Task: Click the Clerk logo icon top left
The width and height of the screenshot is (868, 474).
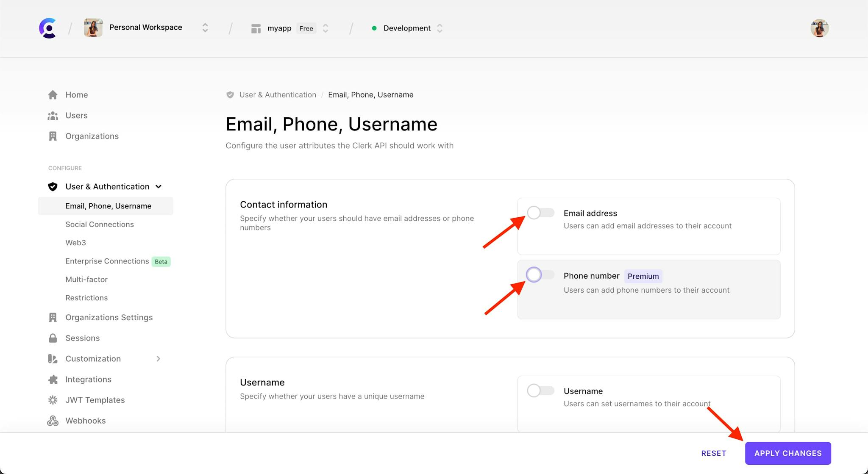Action: [x=47, y=28]
